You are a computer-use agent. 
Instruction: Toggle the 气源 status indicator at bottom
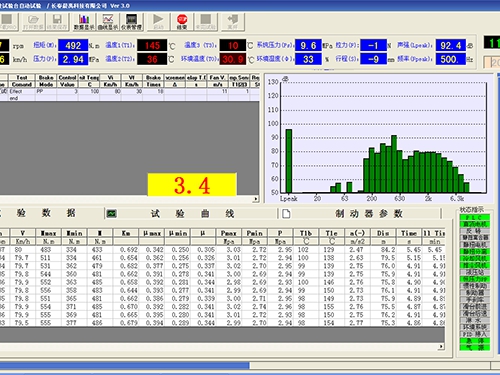click(475, 348)
